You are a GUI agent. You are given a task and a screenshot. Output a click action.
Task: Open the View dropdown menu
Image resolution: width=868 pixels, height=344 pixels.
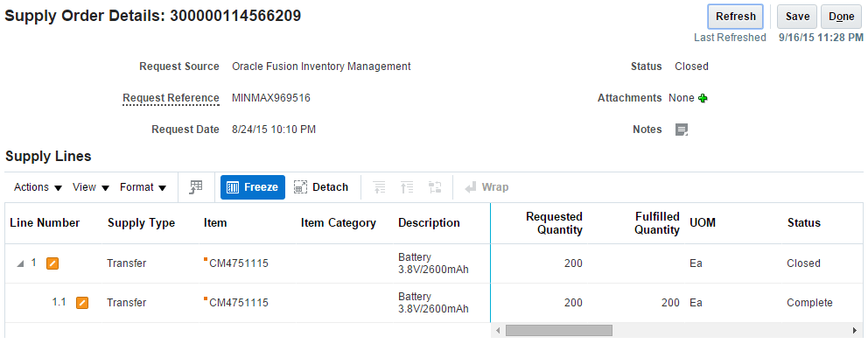(x=91, y=187)
